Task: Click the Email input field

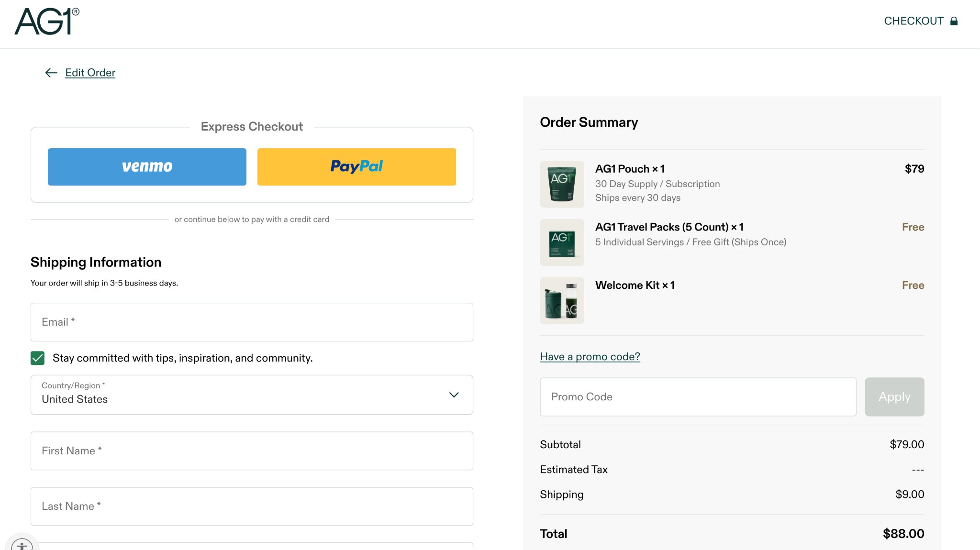Action: [252, 322]
